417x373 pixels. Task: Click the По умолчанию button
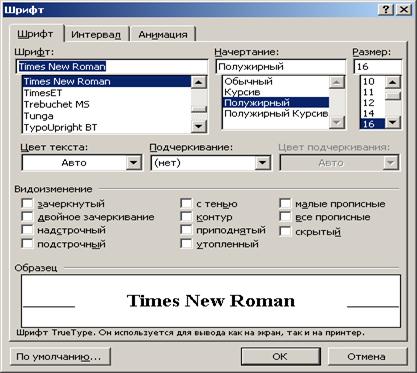[x=60, y=357]
